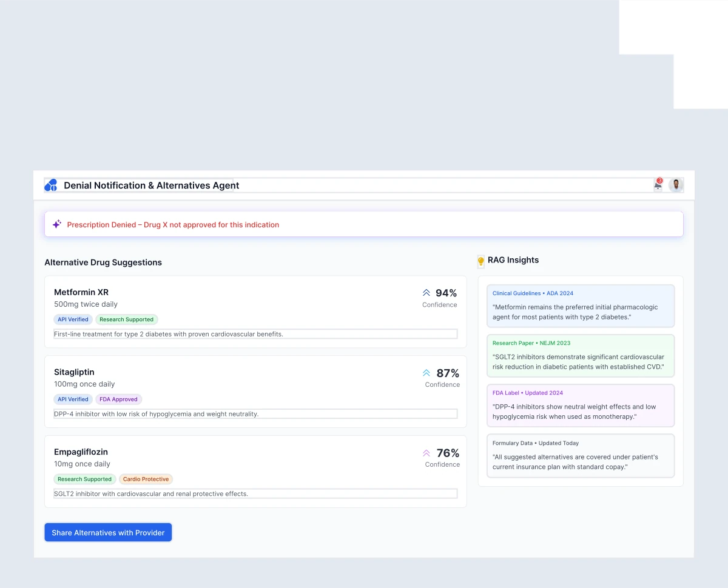The height and width of the screenshot is (588, 728).
Task: Click the FDA Approved tag on Sitagliptin
Action: [118, 399]
